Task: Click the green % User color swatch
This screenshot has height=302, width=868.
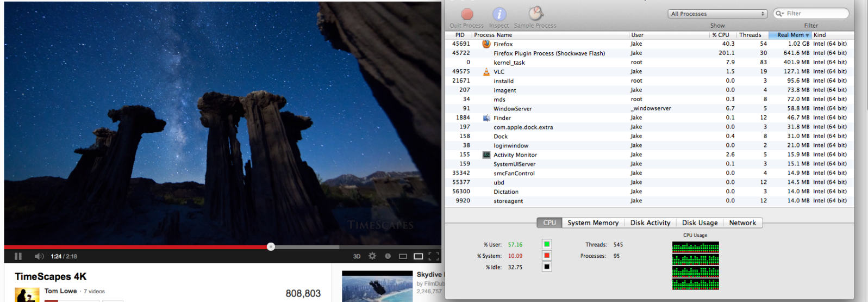Action: 547,244
